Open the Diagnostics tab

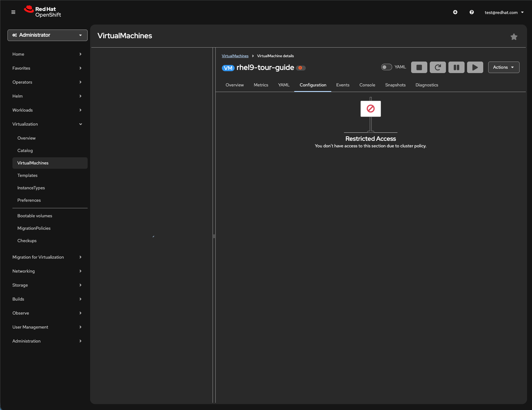pos(427,85)
